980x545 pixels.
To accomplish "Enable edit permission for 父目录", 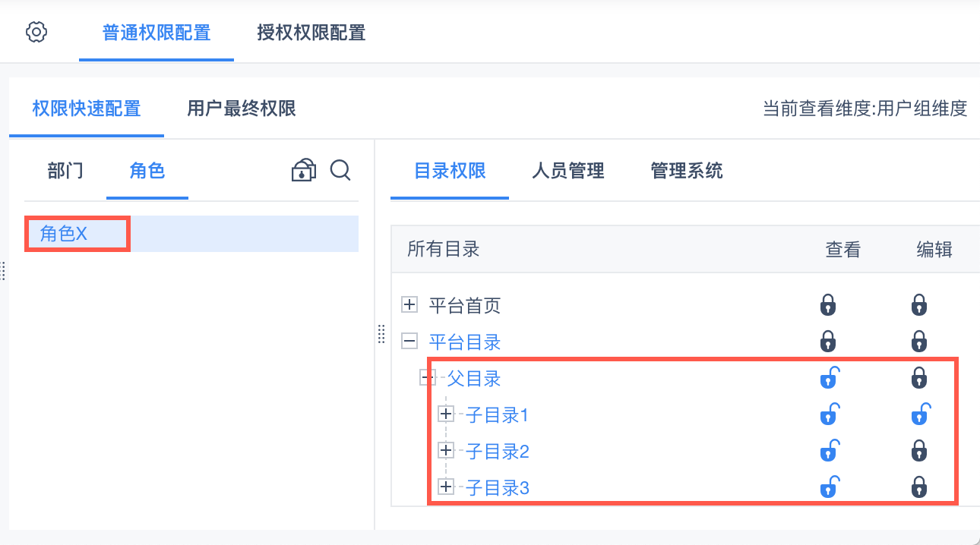I will pos(919,377).
